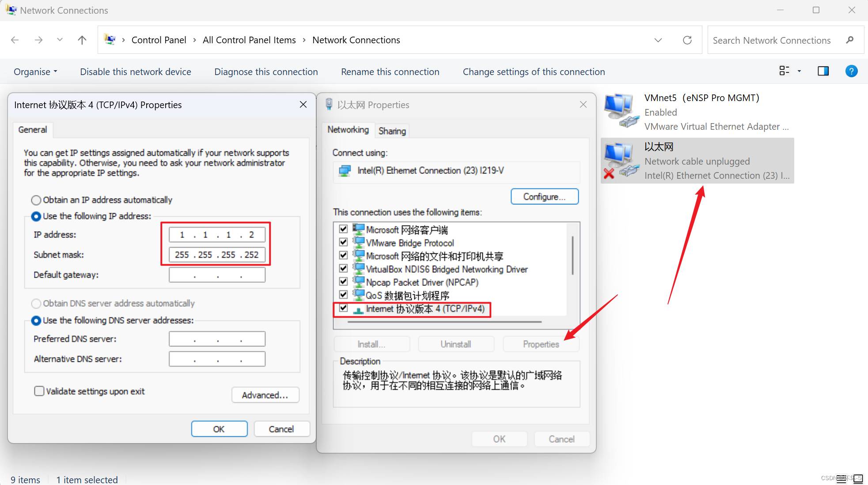Uncheck QoS 数据包计划程序

[343, 294]
